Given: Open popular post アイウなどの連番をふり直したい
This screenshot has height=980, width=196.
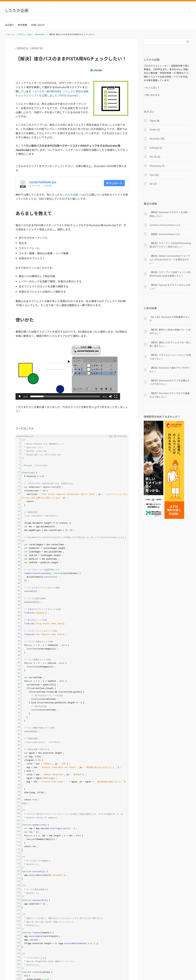Looking at the screenshot, I should tap(170, 395).
